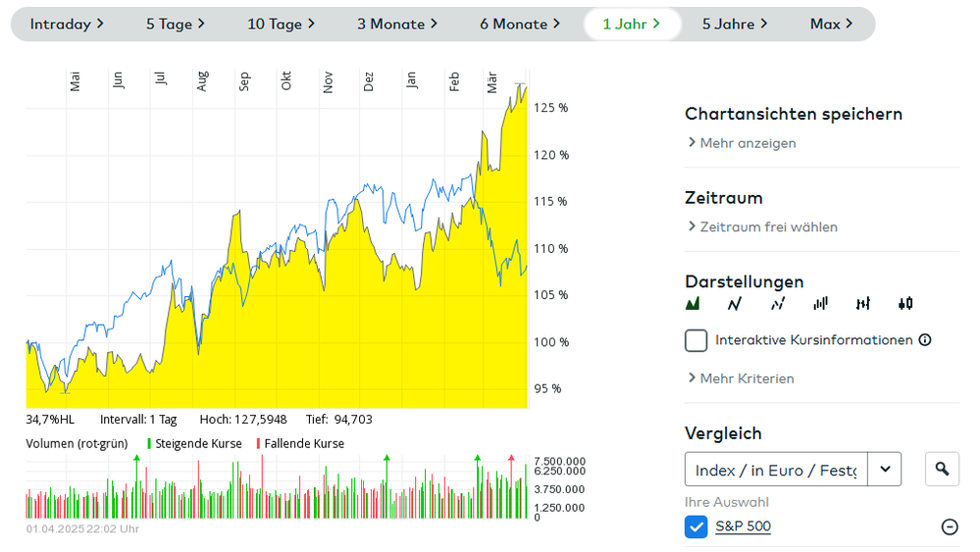Choose the dotted line chart style
This screenshot has height=552, width=980.
[778, 304]
